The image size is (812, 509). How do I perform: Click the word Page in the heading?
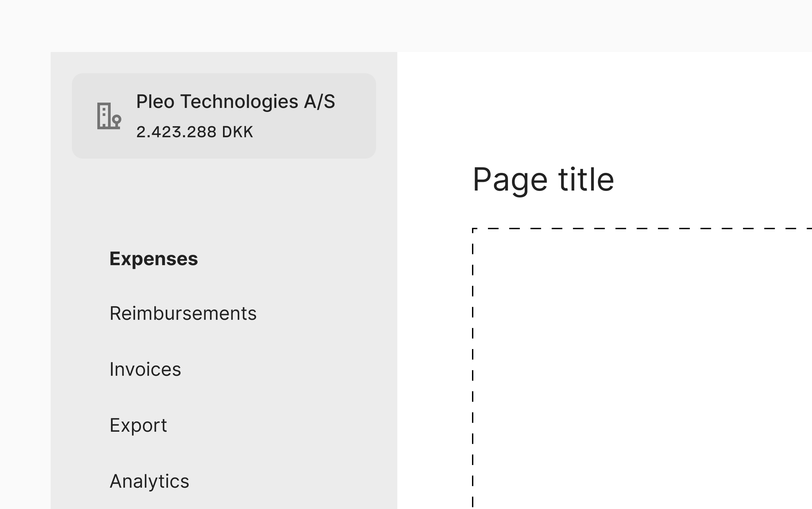point(510,180)
